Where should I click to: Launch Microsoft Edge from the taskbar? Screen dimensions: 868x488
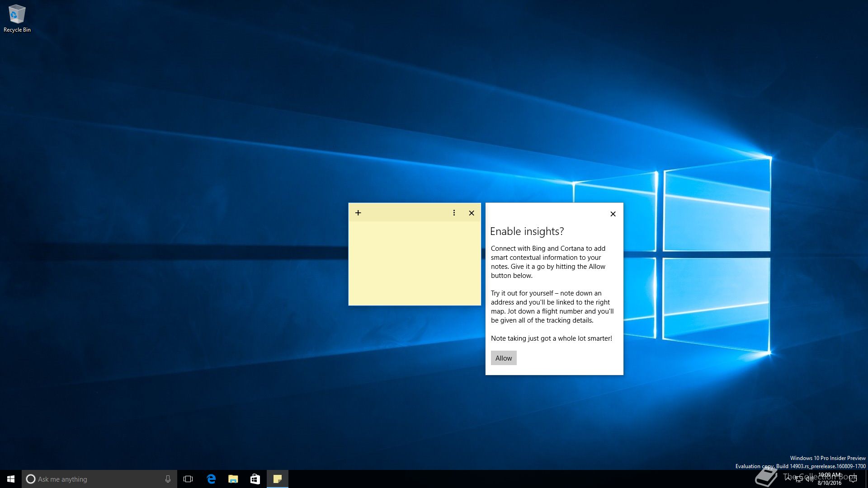[x=211, y=479]
